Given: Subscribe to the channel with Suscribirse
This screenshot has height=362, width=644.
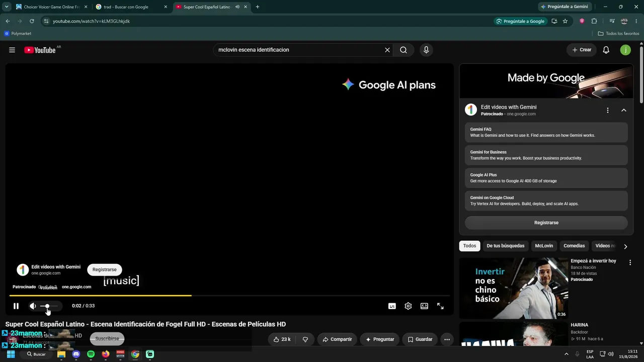Looking at the screenshot, I should [107, 339].
